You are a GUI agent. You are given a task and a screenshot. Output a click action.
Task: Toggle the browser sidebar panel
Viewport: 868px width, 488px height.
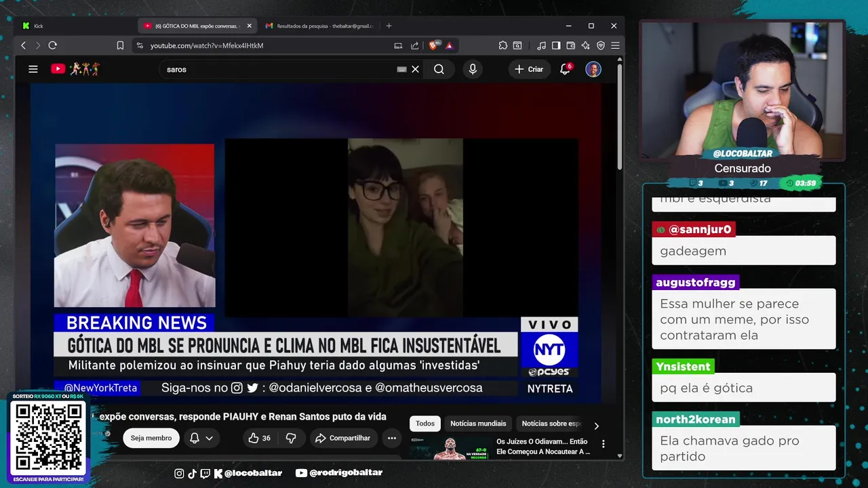pyautogui.click(x=556, y=45)
